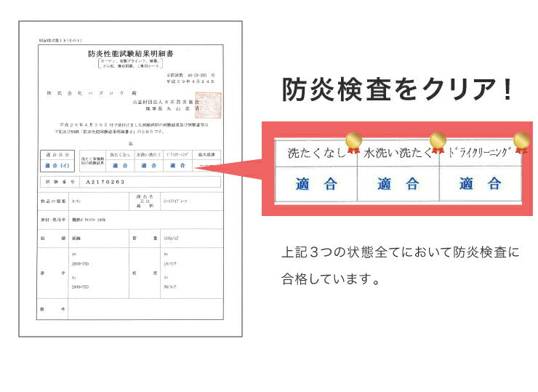The width and height of the screenshot is (538, 392).
Task: Click the gold medal above 水洗い洗たく
Action: (437, 141)
